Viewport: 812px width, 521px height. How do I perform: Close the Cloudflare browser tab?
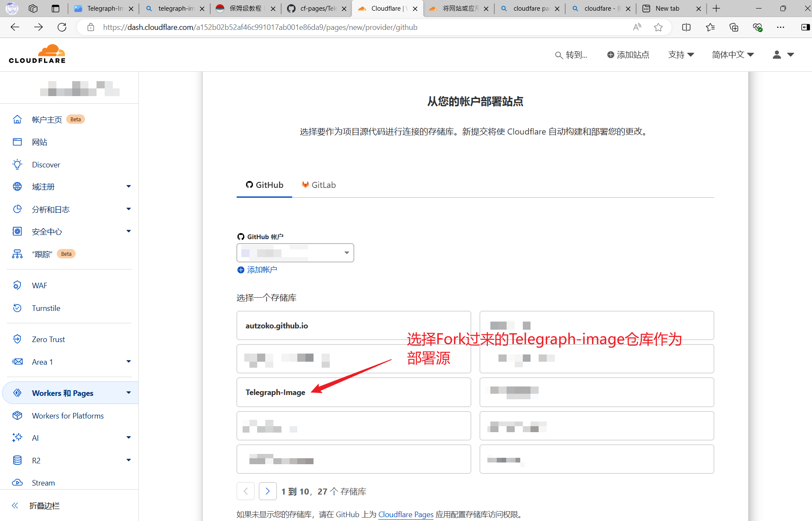[415, 9]
